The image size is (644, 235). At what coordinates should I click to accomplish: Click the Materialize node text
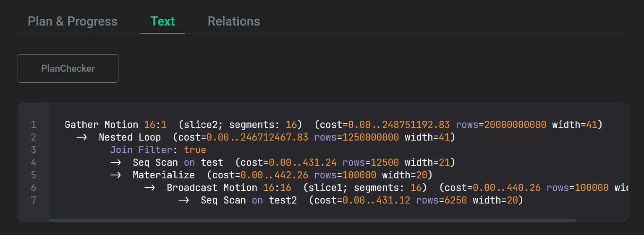(x=164, y=175)
